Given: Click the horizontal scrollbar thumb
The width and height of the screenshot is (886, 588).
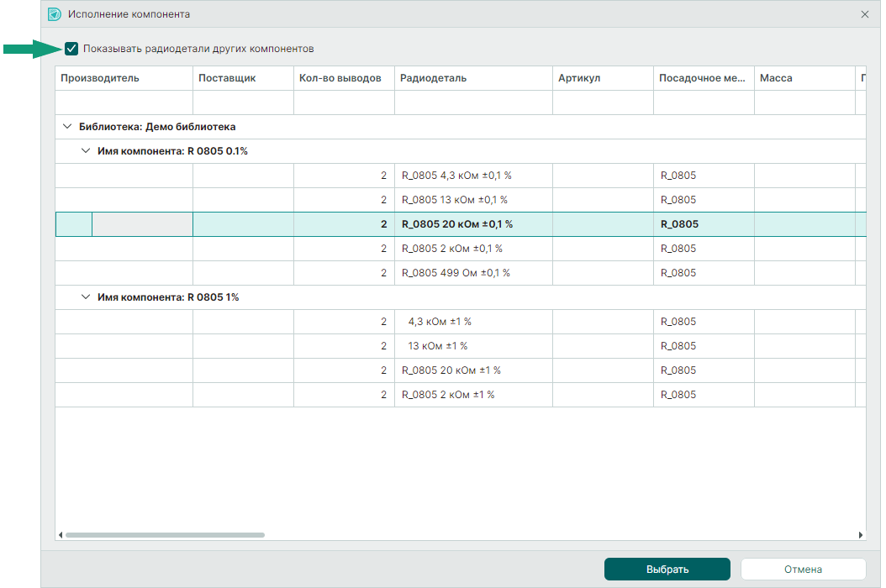Looking at the screenshot, I should pos(165,535).
